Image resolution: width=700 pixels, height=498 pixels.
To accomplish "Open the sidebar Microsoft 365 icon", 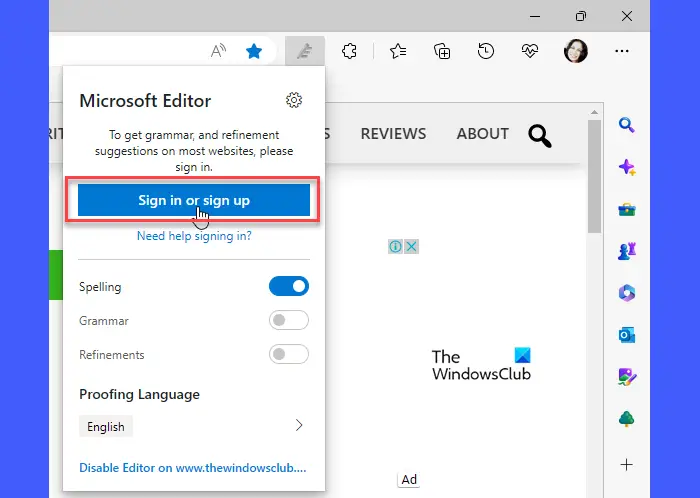I will pyautogui.click(x=627, y=293).
